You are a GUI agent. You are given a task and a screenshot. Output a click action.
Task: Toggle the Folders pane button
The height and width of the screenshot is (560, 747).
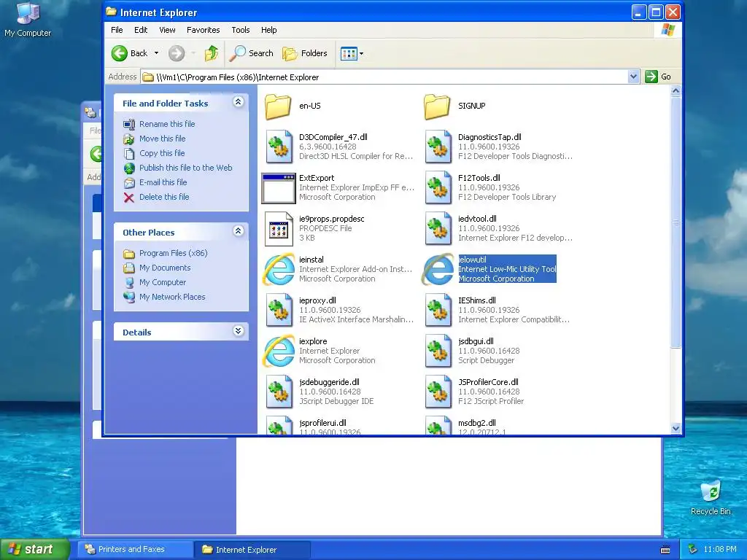click(x=305, y=53)
